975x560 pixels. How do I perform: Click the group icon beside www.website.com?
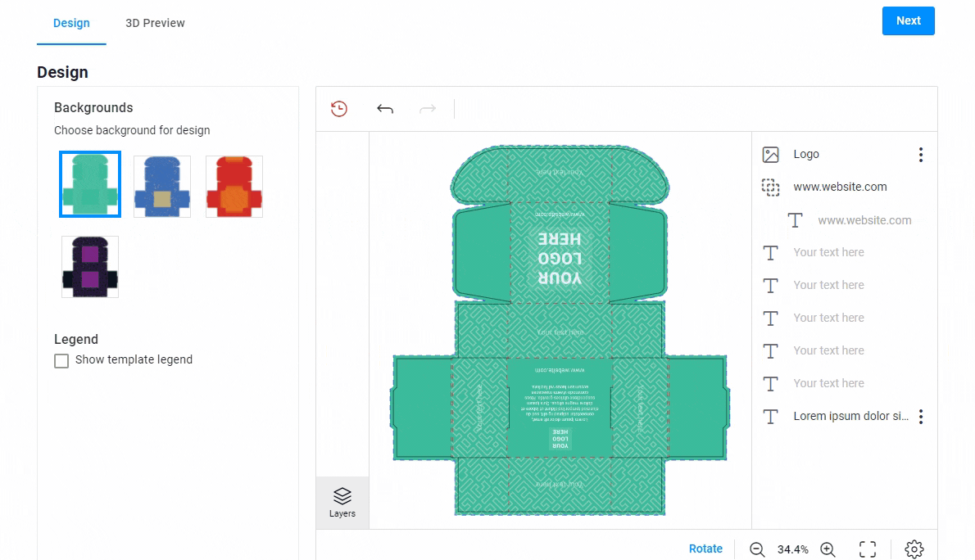tap(770, 187)
